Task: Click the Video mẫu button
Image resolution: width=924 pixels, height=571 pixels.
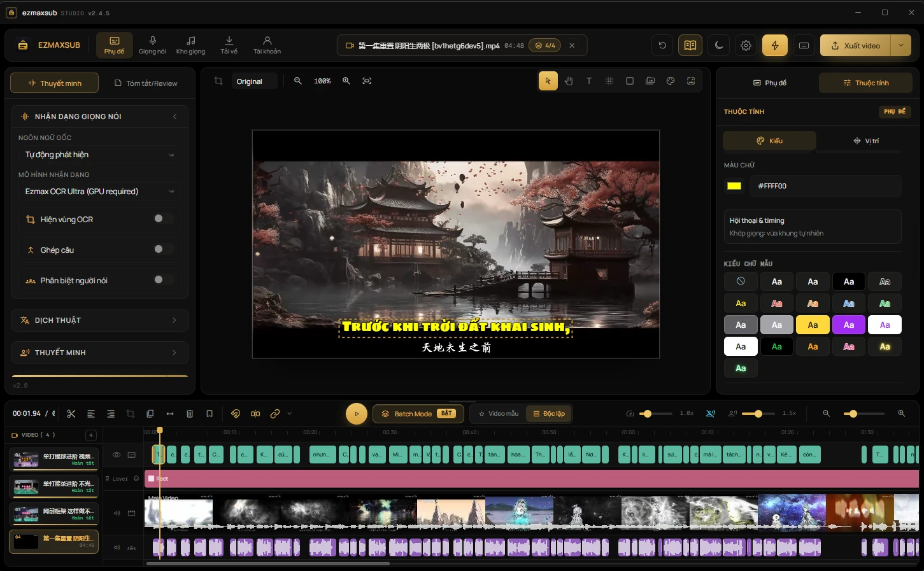Action: tap(499, 414)
